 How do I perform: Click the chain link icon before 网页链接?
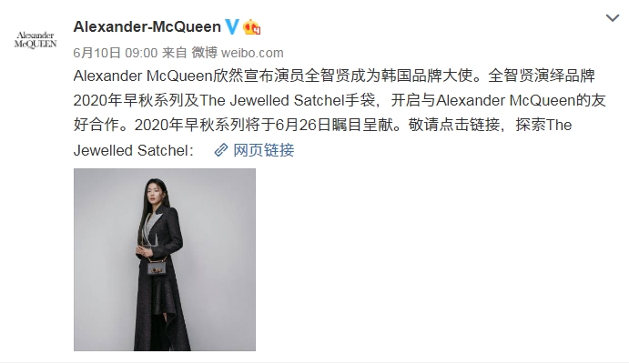(x=221, y=150)
